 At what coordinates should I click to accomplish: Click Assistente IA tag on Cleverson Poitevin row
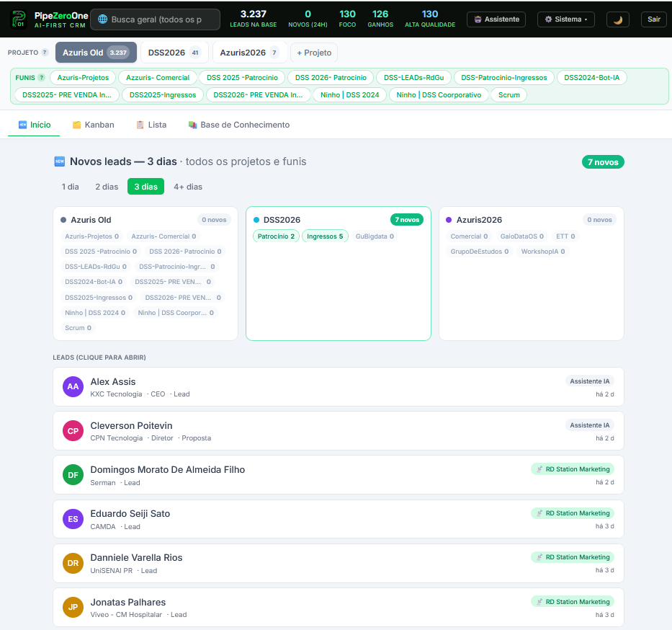click(589, 425)
